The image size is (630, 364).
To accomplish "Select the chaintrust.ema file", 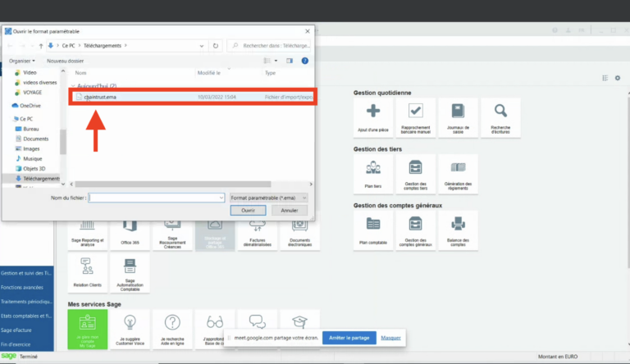I will tap(193, 97).
